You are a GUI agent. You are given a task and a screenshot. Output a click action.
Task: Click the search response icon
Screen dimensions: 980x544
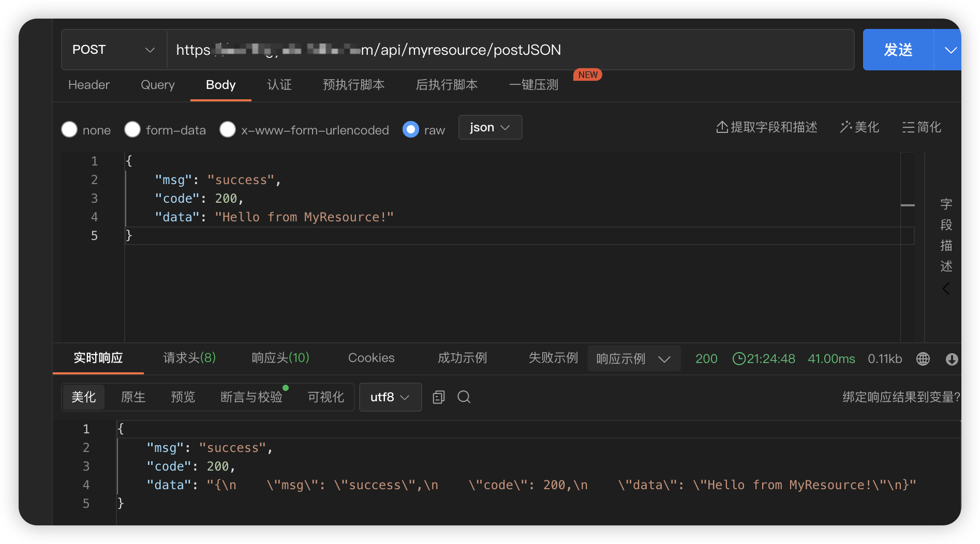pos(464,397)
